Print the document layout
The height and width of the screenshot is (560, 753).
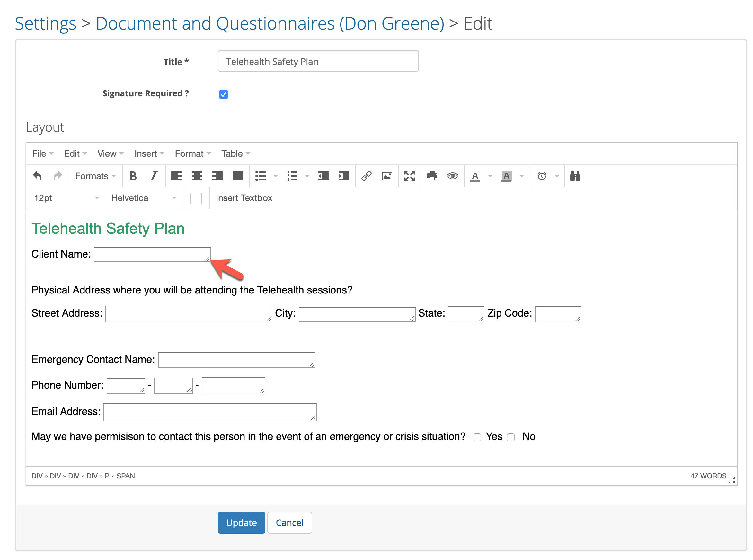click(x=432, y=176)
